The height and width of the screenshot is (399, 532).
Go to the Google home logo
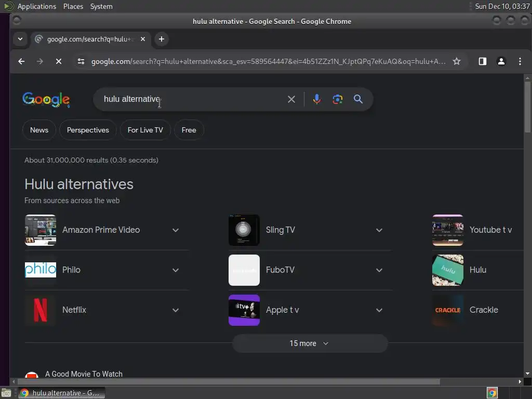click(x=46, y=99)
